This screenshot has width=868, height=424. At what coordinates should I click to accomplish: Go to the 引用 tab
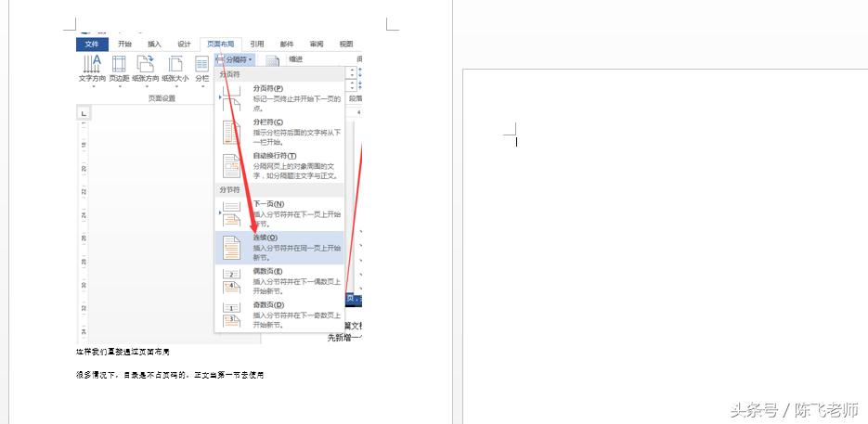pos(256,45)
